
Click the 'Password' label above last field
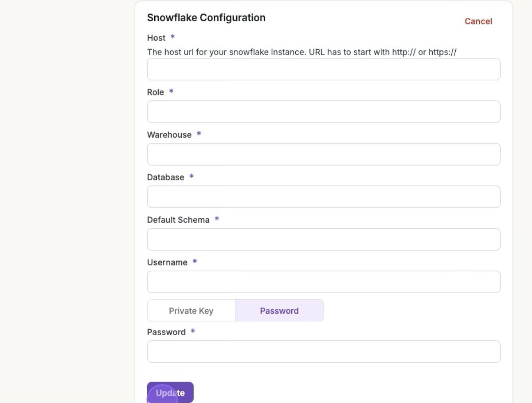tap(166, 332)
